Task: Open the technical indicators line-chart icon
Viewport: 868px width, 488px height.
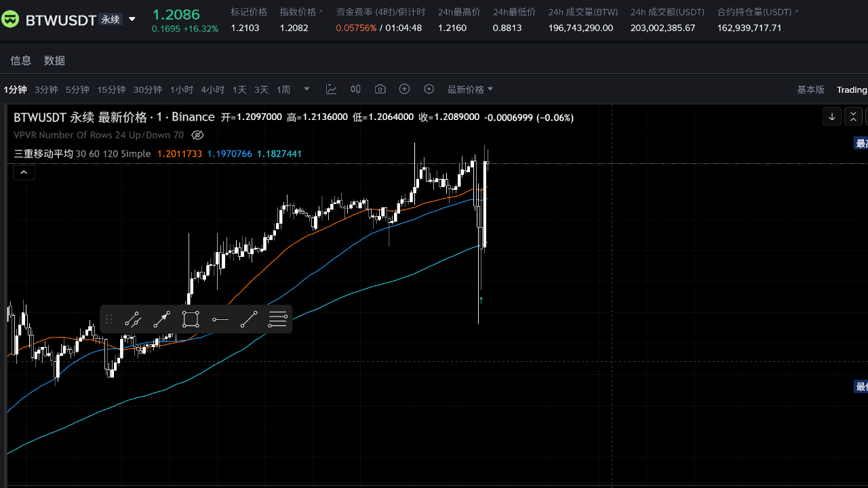Action: pos(332,89)
